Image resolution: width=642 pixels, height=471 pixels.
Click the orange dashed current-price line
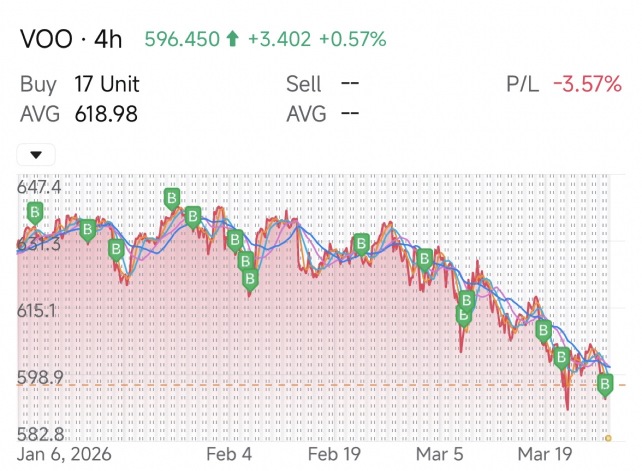click(x=321, y=385)
